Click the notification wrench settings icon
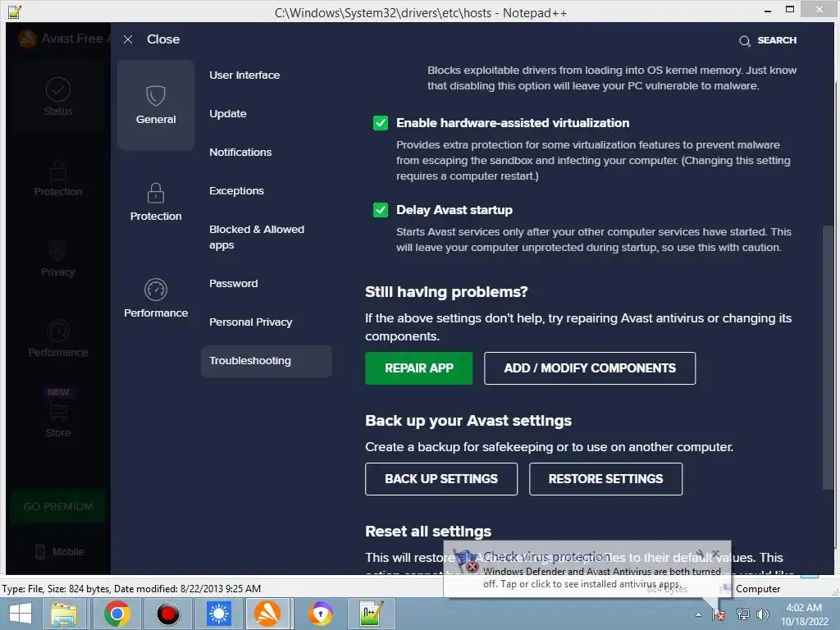Image resolution: width=840 pixels, height=630 pixels. [701, 554]
